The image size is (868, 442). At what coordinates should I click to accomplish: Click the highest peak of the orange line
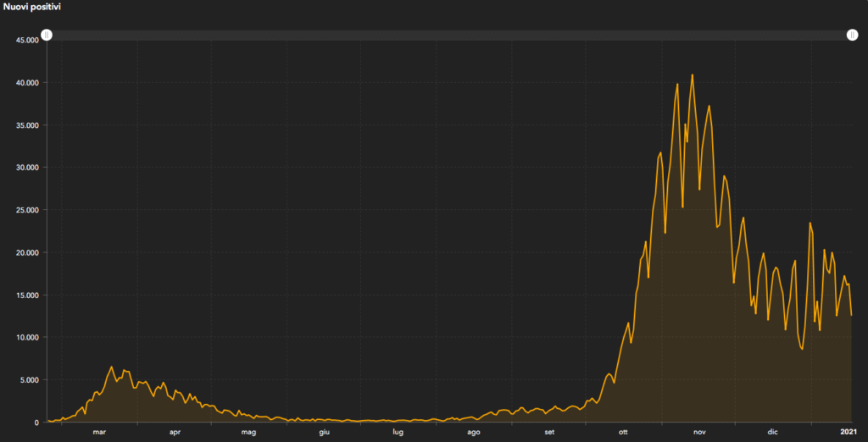[x=693, y=75]
